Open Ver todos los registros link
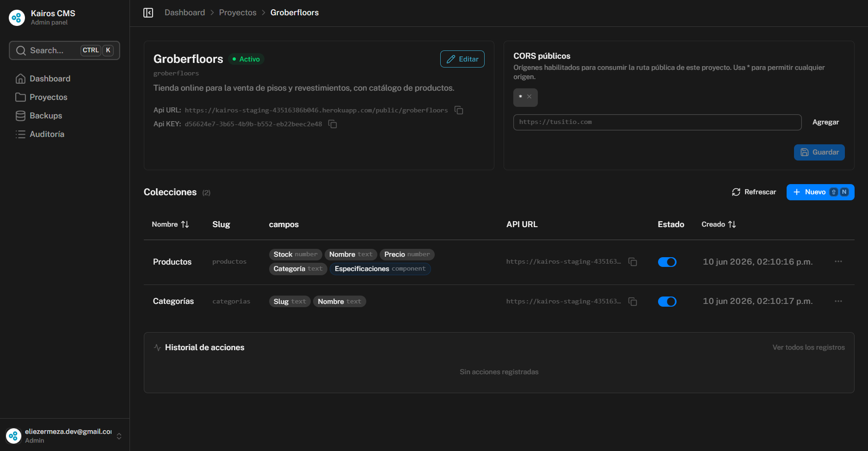The image size is (868, 451). [808, 347]
